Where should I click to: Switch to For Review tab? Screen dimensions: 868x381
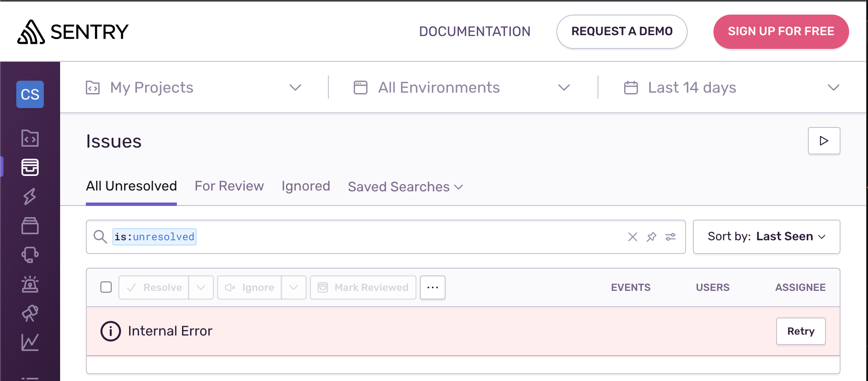[229, 186]
